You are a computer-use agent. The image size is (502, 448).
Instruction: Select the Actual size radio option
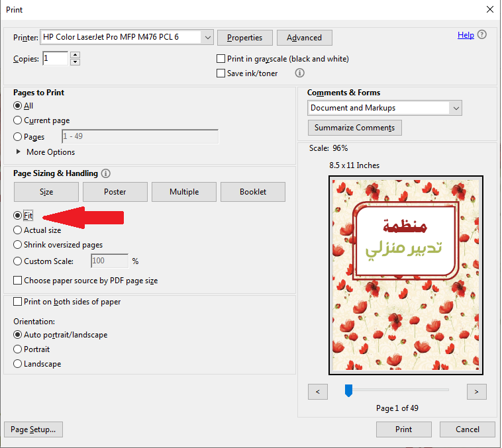tap(18, 230)
